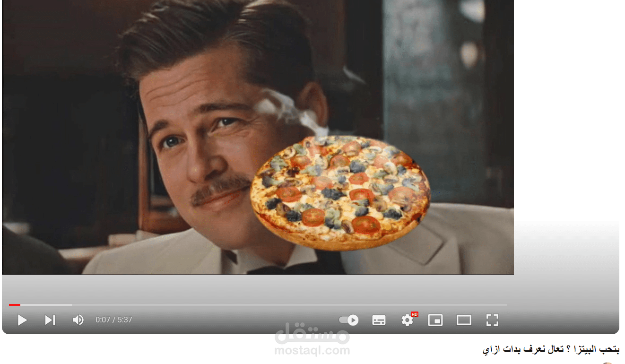Open the settings gear menu

click(x=408, y=320)
